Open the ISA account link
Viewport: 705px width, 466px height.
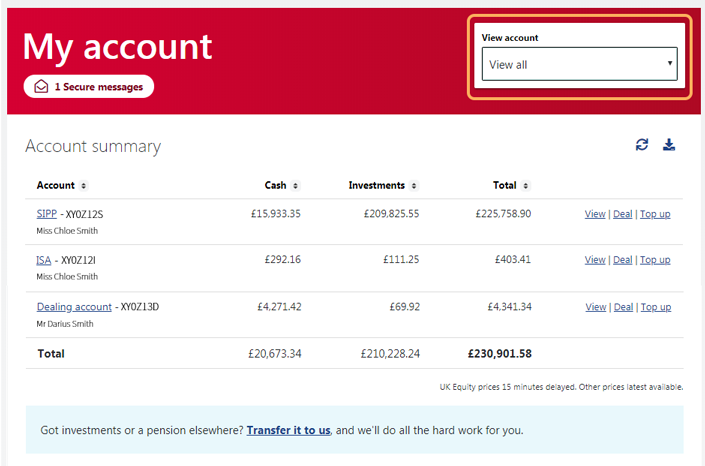pos(43,260)
